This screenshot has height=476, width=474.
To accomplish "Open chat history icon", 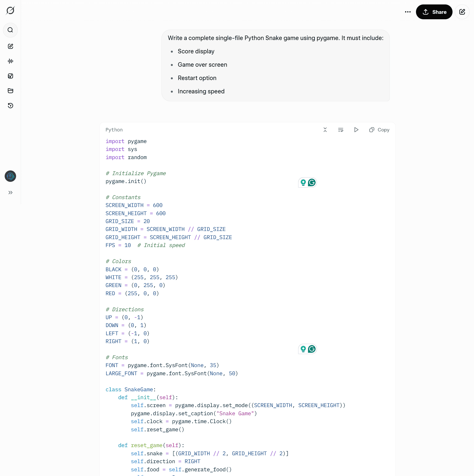I will pos(10,106).
